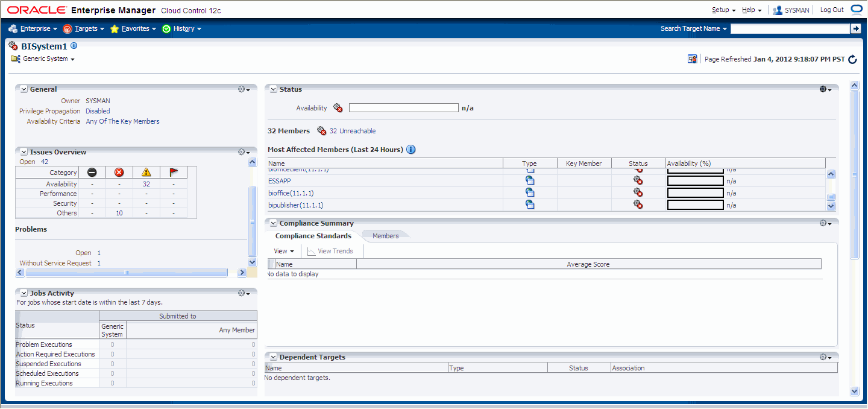Collapse the Compliance Summary section
The width and height of the screenshot is (868, 409).
[274, 223]
